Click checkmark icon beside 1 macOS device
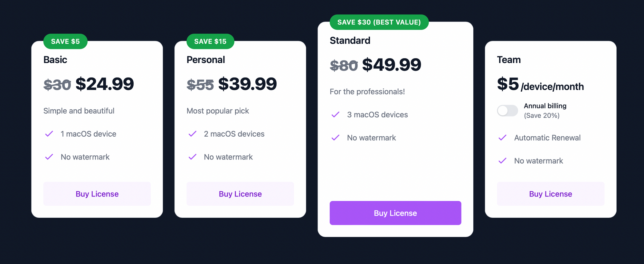 [49, 134]
